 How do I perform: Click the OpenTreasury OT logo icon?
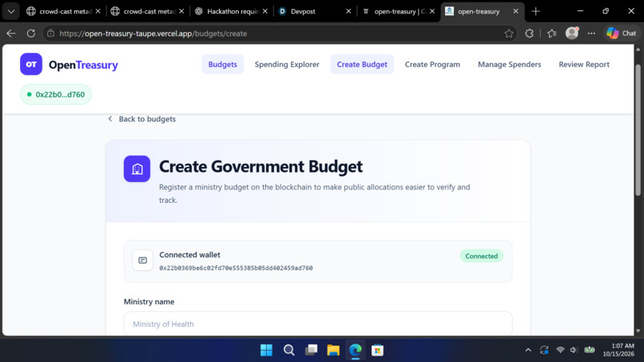(x=31, y=64)
